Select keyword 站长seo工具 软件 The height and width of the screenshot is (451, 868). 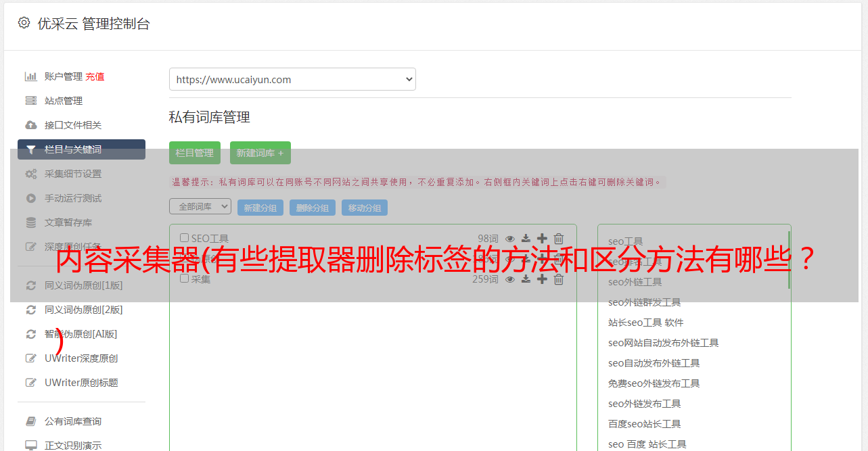coord(645,323)
